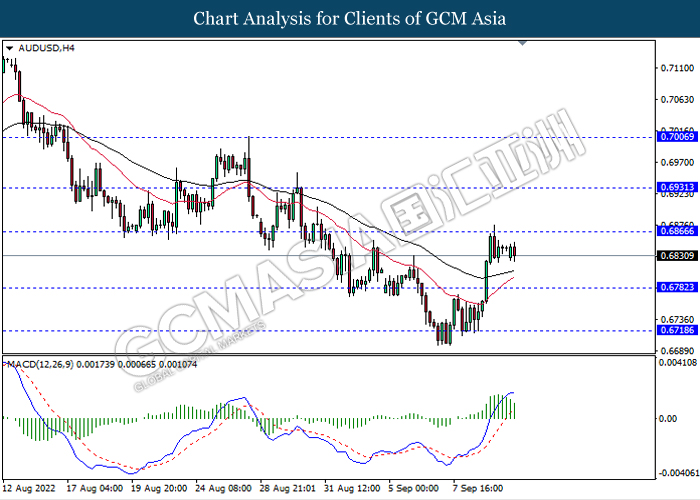Click the 31 Aug 12:00 time label

pos(352,488)
